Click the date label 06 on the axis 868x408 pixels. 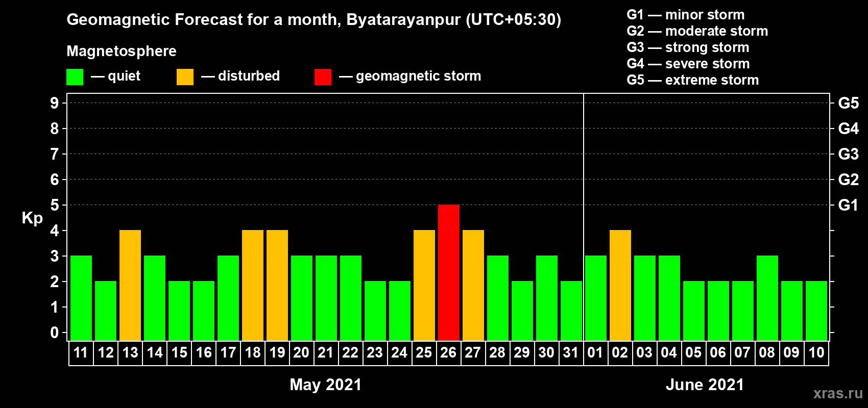(718, 352)
